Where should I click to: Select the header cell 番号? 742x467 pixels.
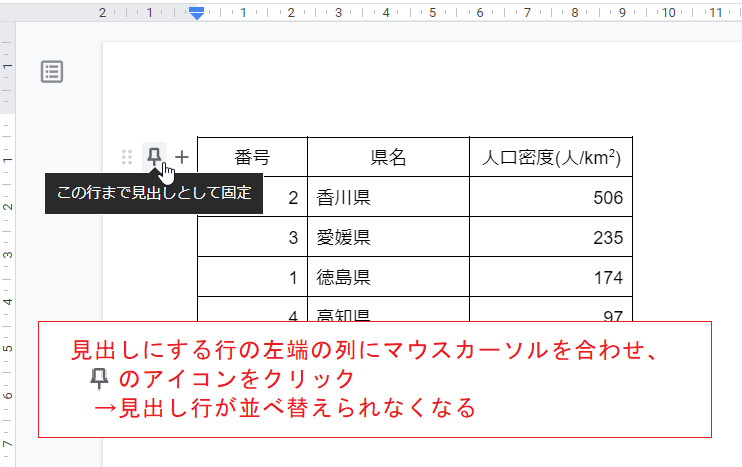252,157
